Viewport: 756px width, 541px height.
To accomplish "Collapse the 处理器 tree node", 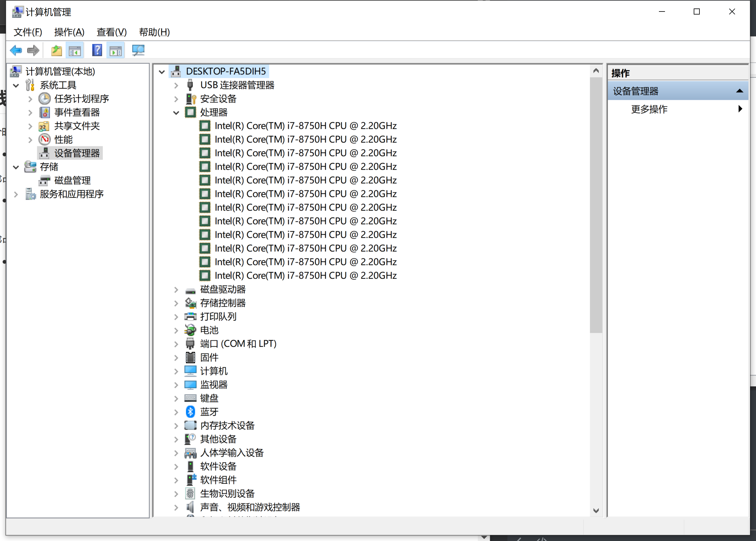I will (x=176, y=113).
